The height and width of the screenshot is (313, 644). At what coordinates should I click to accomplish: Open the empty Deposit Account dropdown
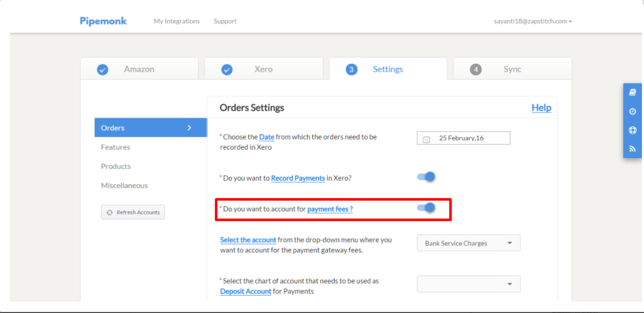[x=469, y=284]
